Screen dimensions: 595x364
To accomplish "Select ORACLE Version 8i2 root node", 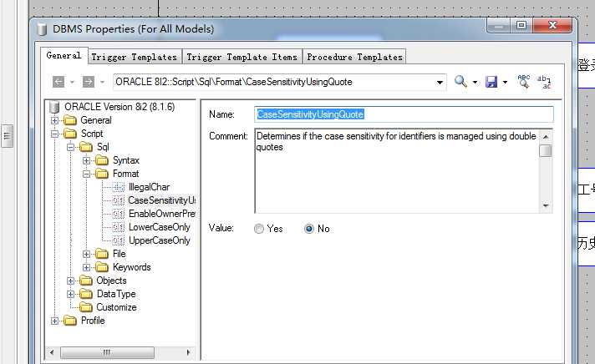I will click(120, 107).
